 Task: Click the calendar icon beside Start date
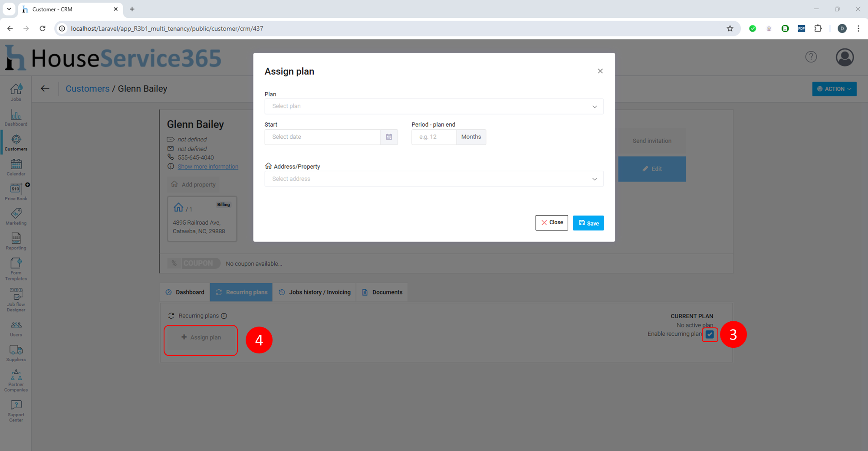pos(389,137)
